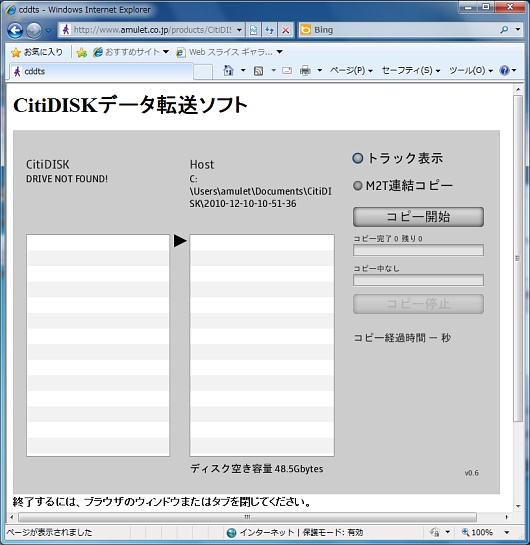Viewport: 530px width, 545px height.
Task: Click the Read Mail icon
Action: [x=287, y=71]
